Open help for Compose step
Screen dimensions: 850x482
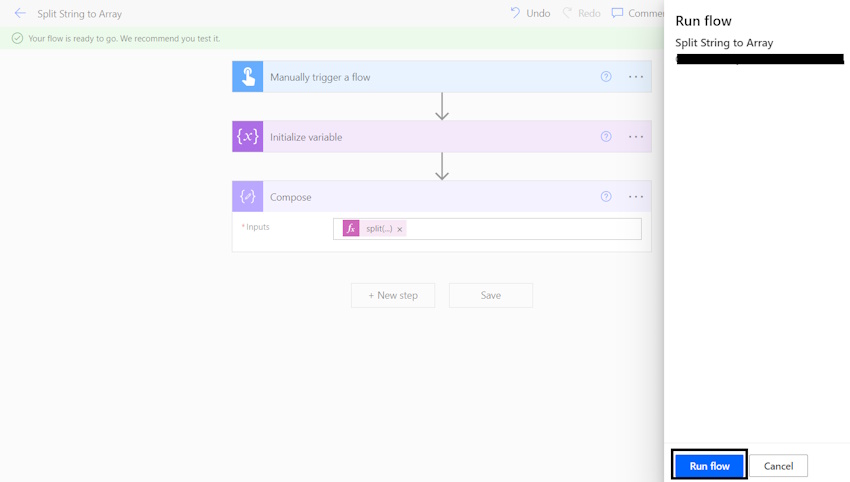[x=606, y=196]
